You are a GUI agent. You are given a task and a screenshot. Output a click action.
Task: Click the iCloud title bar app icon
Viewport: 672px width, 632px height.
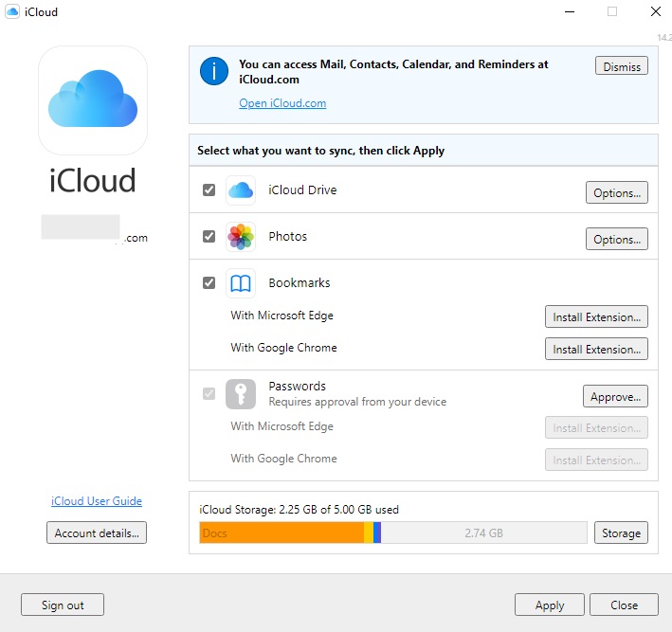point(12,11)
